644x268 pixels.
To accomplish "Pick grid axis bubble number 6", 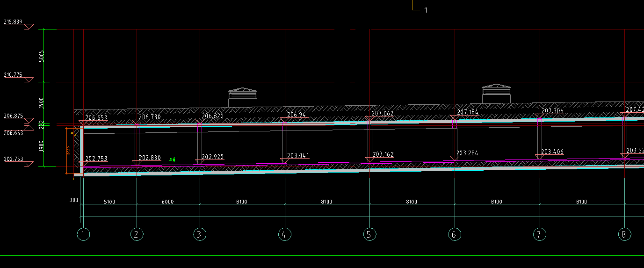I will click(x=454, y=234).
